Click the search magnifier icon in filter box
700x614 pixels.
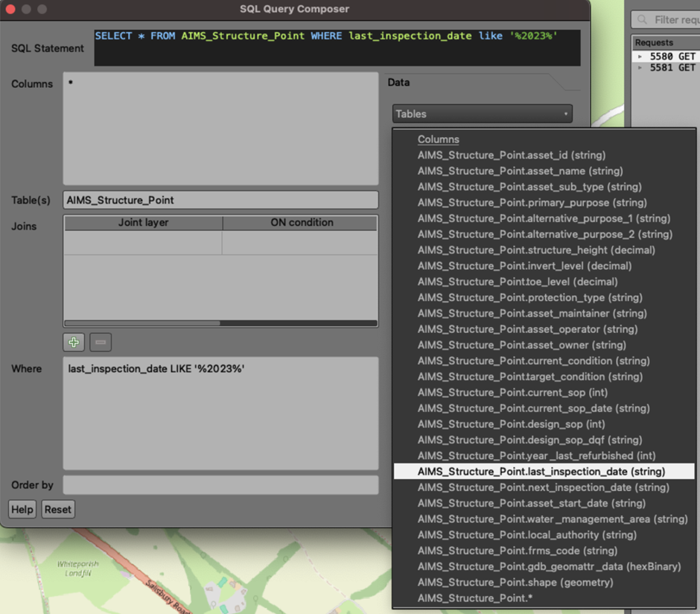[x=642, y=20]
